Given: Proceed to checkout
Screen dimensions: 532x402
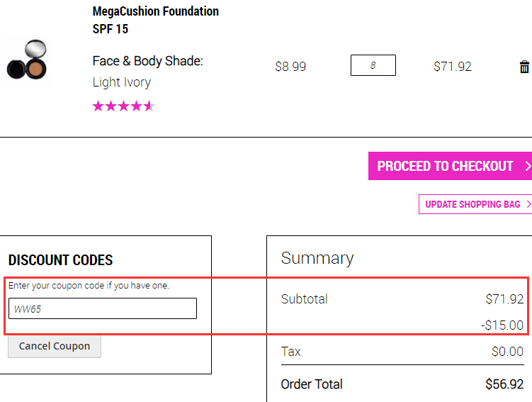Looking at the screenshot, I should tap(450, 166).
